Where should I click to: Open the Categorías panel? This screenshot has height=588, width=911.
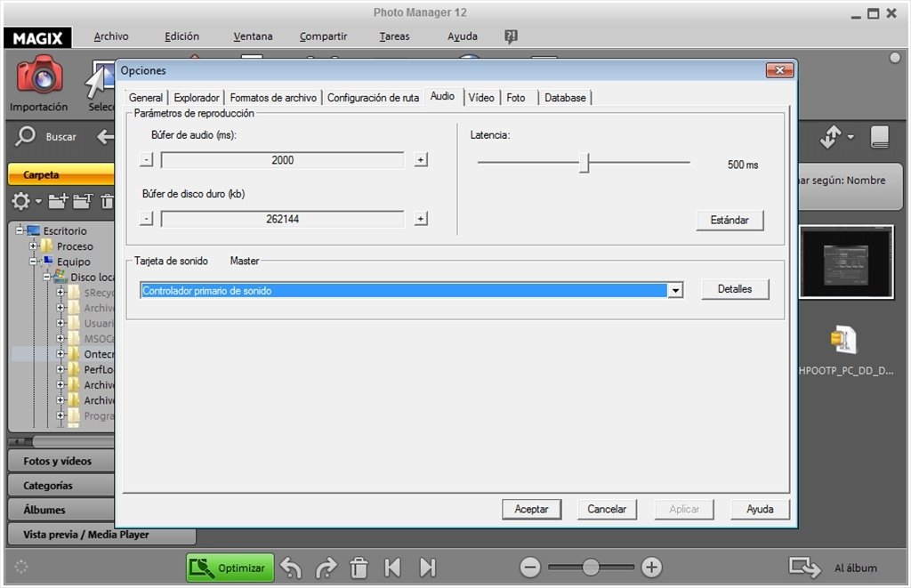click(61, 485)
